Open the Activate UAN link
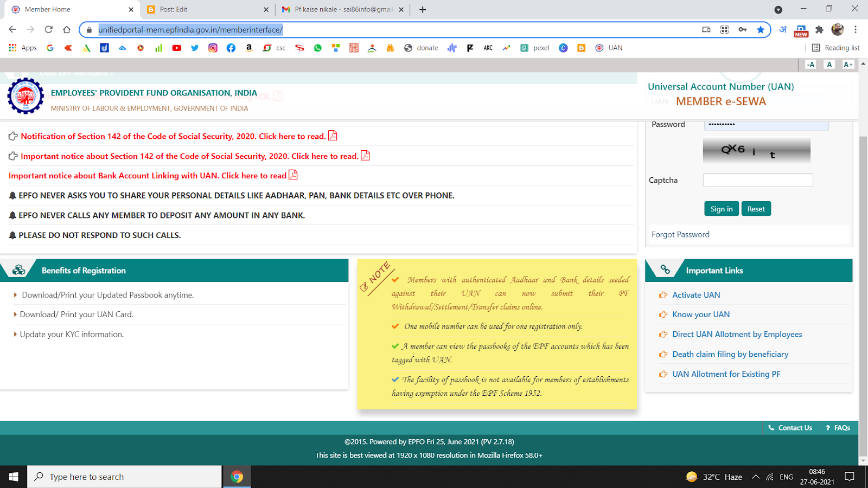This screenshot has width=868, height=488. coord(696,295)
